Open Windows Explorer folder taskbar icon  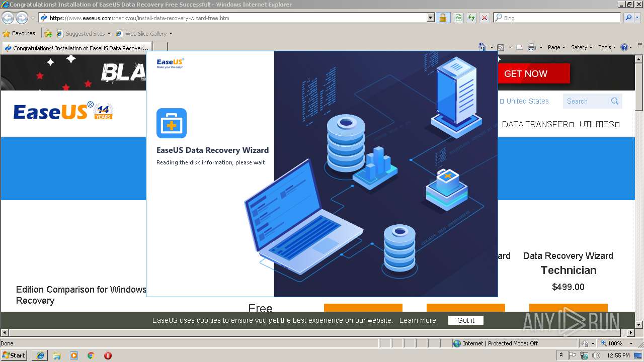click(x=57, y=355)
